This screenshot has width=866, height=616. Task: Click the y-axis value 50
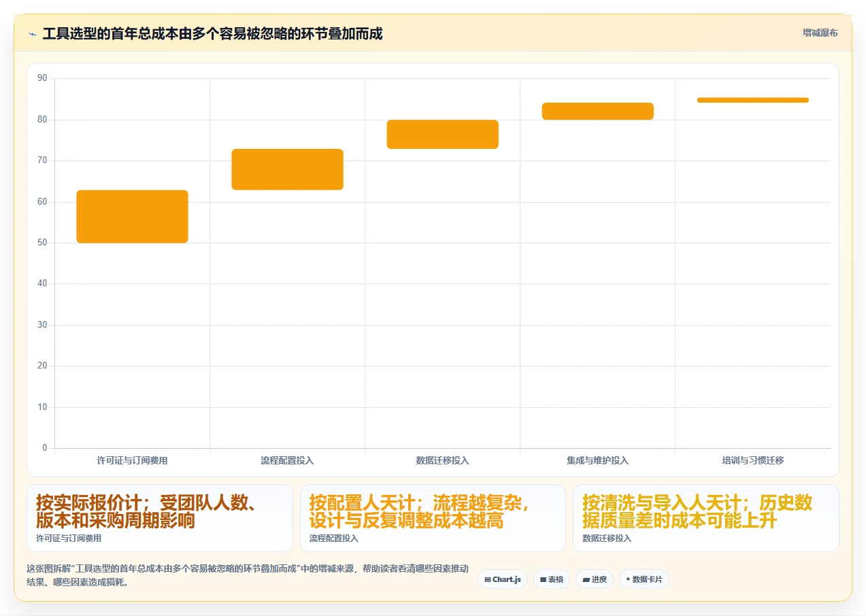[42, 243]
